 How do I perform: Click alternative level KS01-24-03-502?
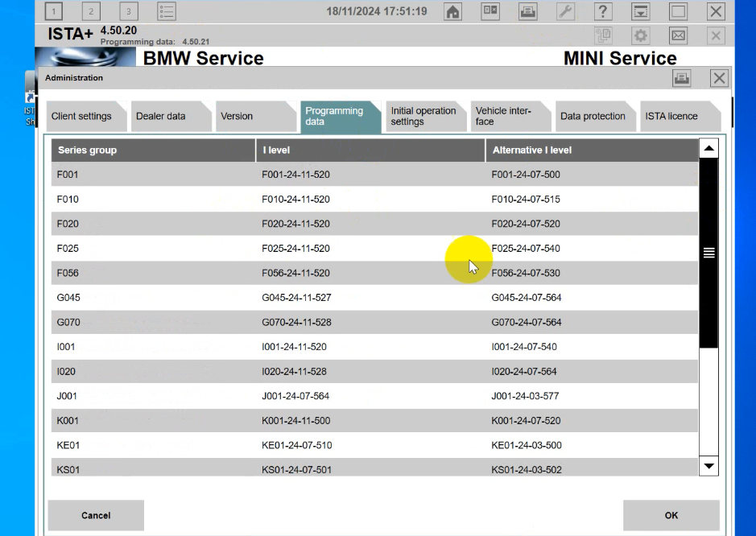(527, 469)
